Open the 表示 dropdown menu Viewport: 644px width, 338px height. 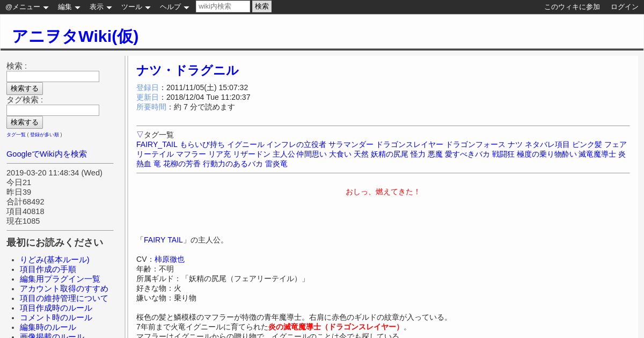point(100,7)
